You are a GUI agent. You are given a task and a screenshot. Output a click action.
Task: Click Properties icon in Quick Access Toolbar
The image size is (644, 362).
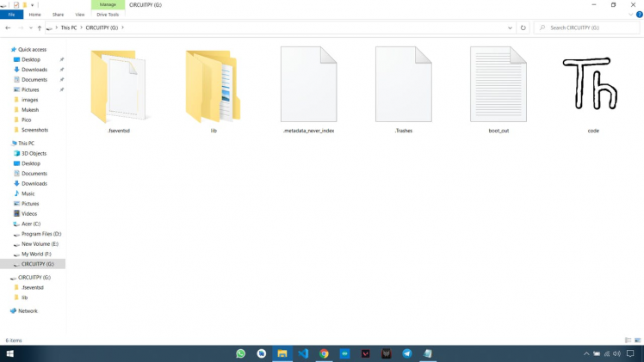pyautogui.click(x=16, y=5)
